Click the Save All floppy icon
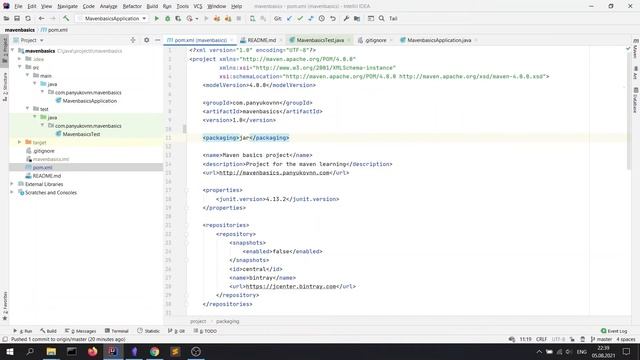 click(17, 18)
